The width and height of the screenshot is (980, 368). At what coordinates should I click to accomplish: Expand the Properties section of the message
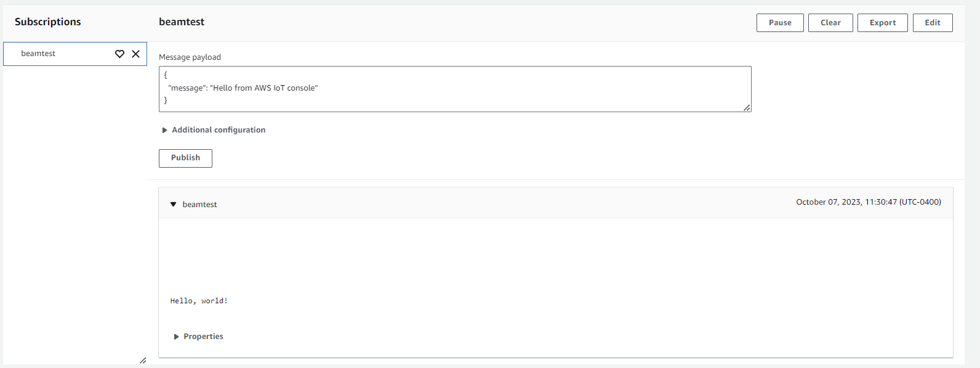tap(177, 337)
